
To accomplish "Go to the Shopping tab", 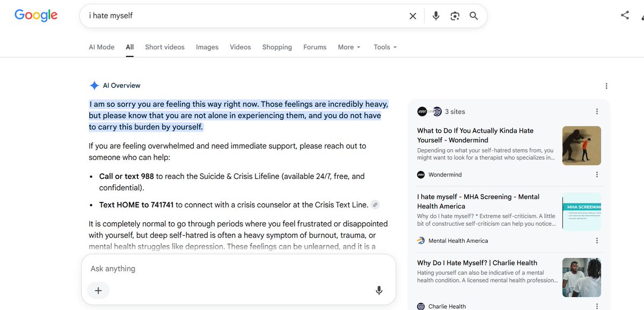I will coord(277,47).
